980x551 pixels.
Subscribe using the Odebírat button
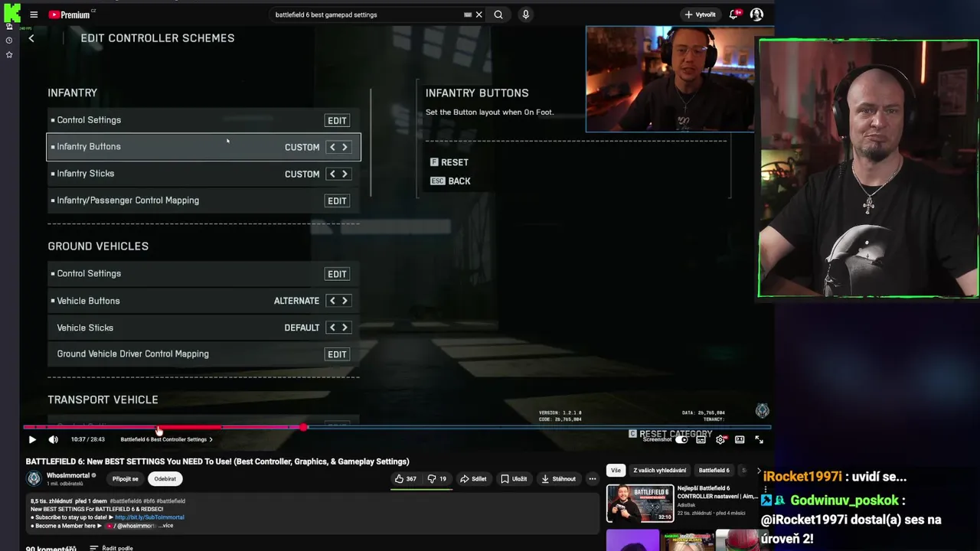click(x=165, y=479)
